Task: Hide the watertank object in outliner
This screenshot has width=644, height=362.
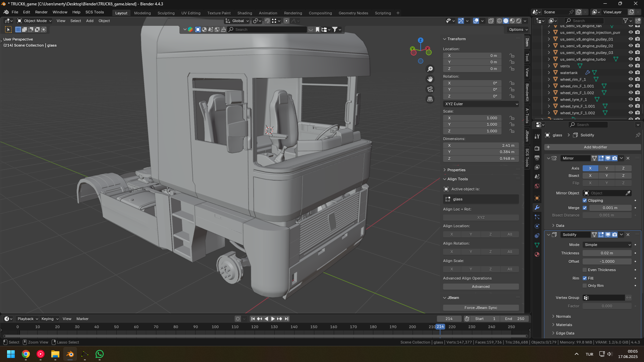Action: 631,73
